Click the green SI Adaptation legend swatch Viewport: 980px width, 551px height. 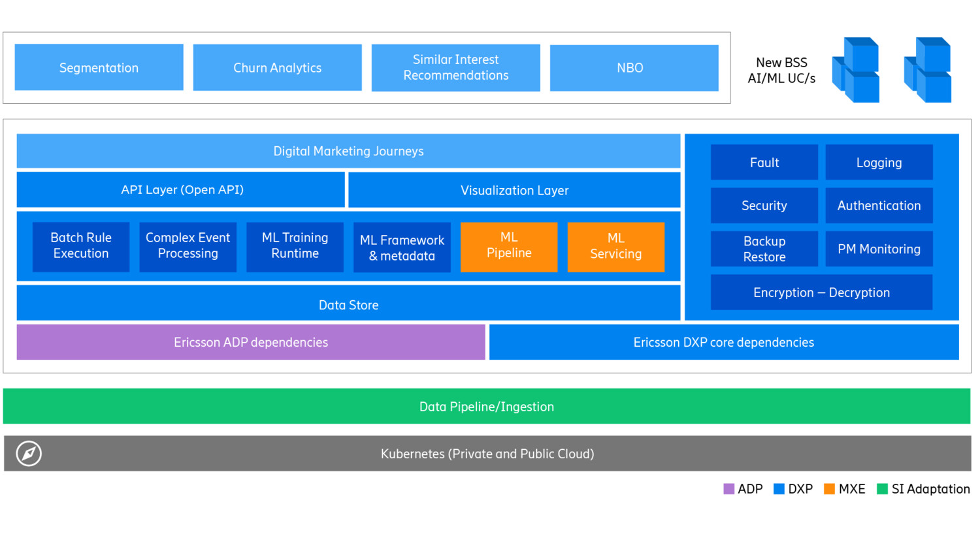pos(882,489)
